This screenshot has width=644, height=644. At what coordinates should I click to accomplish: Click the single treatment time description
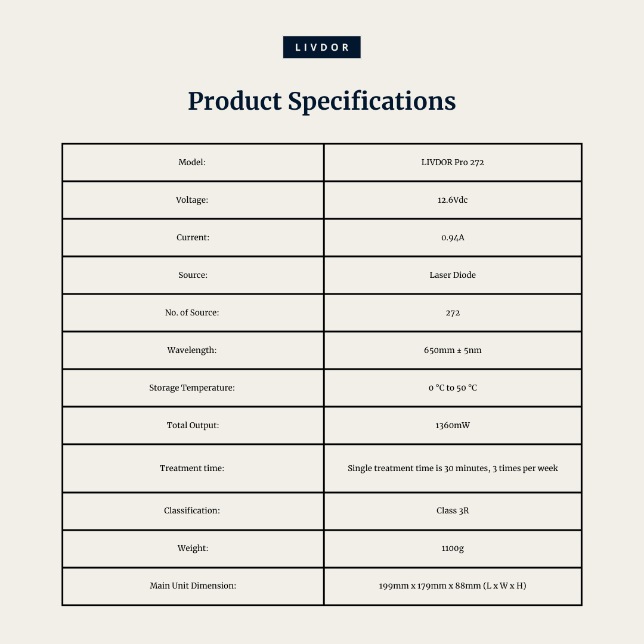[x=453, y=468]
